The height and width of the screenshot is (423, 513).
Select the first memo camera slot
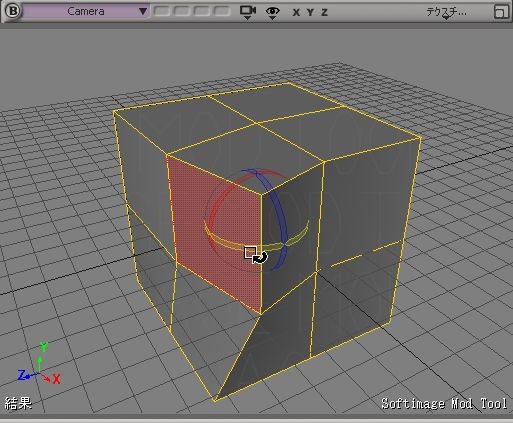click(x=162, y=11)
